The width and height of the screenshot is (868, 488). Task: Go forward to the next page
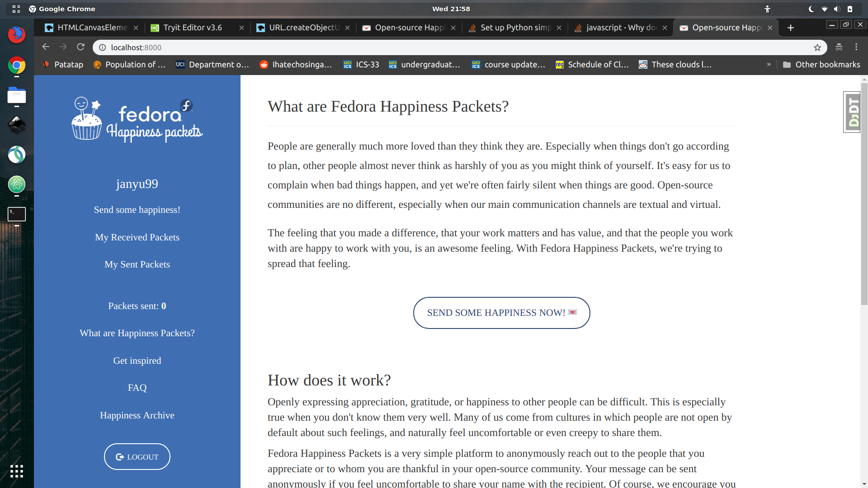point(63,47)
